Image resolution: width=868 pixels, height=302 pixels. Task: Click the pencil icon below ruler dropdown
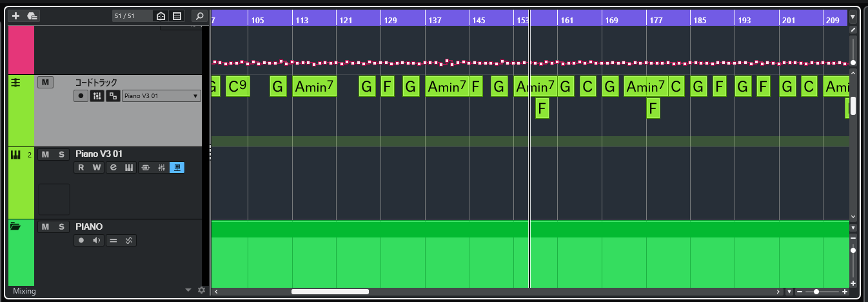(853, 30)
